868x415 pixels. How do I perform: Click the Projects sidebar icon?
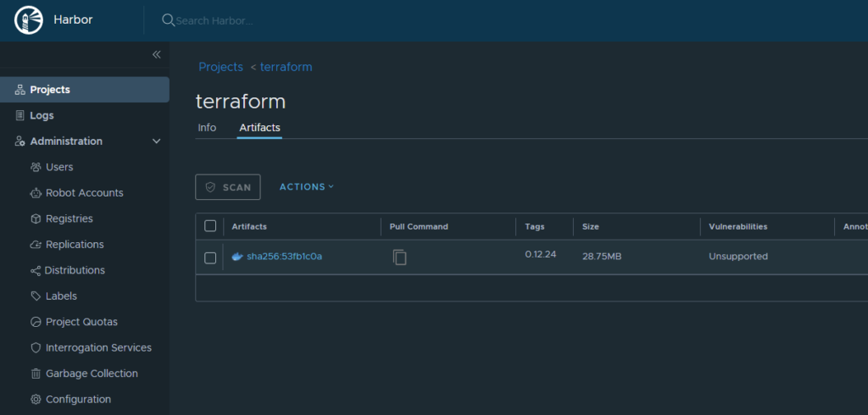[x=20, y=90]
